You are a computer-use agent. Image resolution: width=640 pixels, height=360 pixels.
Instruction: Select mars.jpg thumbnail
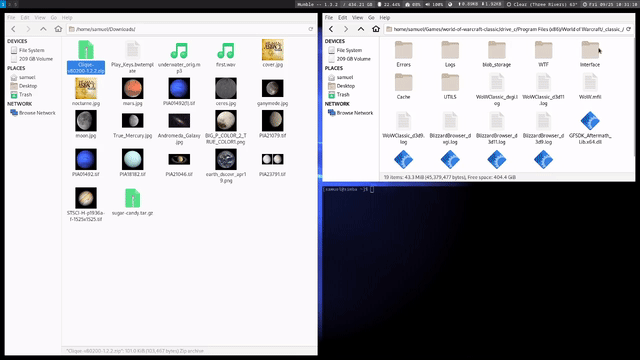132,92
